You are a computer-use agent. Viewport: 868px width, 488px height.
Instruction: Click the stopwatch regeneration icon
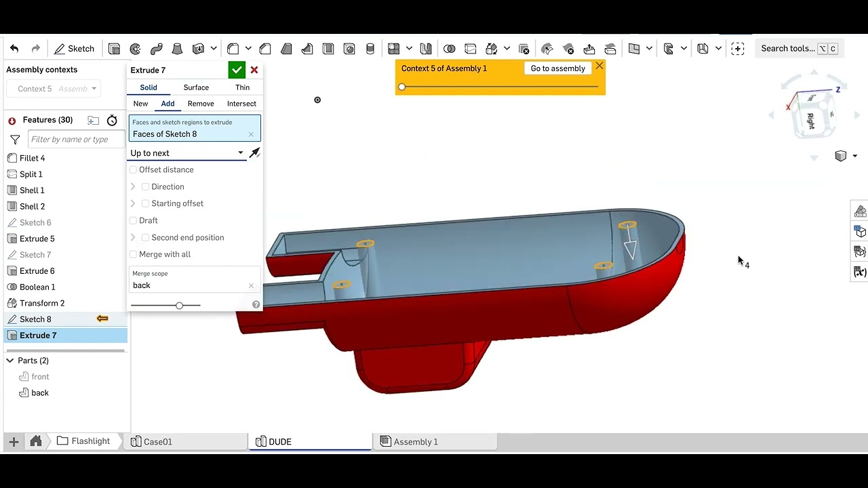(113, 120)
